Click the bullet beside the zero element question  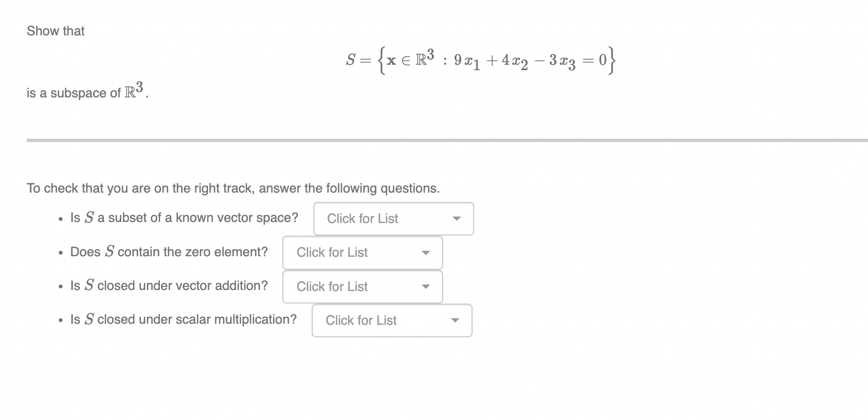click(x=60, y=252)
